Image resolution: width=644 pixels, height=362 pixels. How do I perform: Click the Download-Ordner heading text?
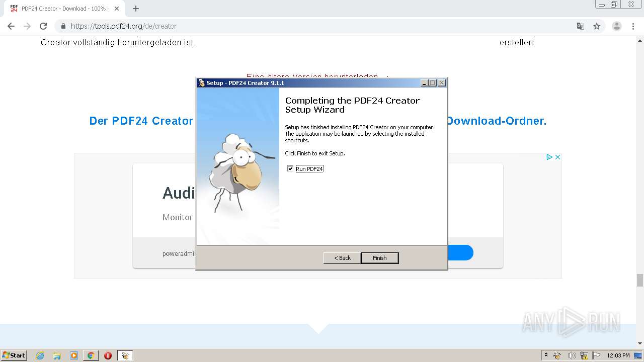click(497, 121)
